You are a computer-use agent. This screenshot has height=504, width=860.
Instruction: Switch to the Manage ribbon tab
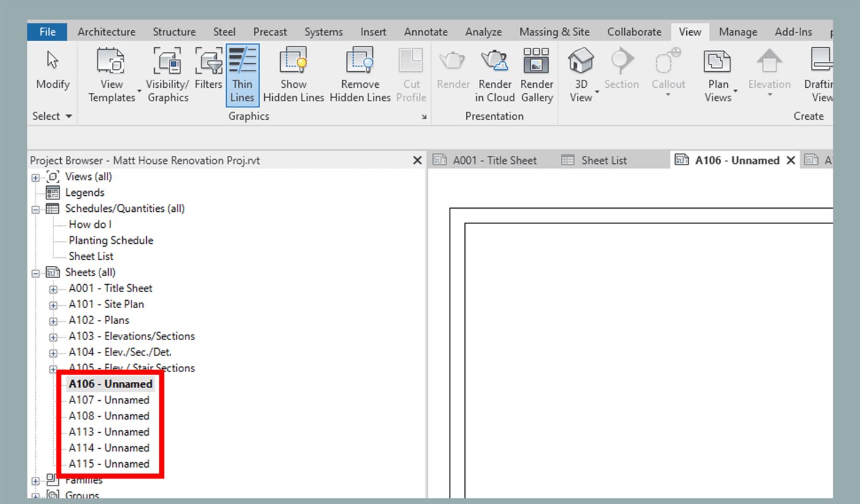(x=738, y=32)
